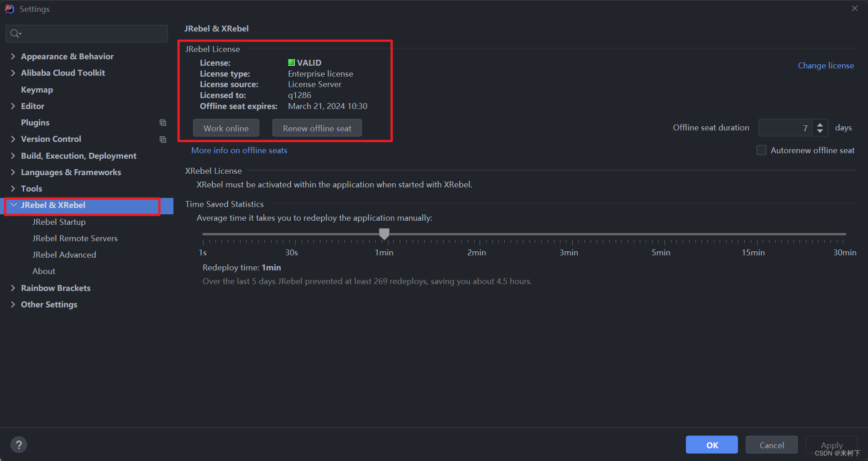Click the Apply button

(x=831, y=445)
